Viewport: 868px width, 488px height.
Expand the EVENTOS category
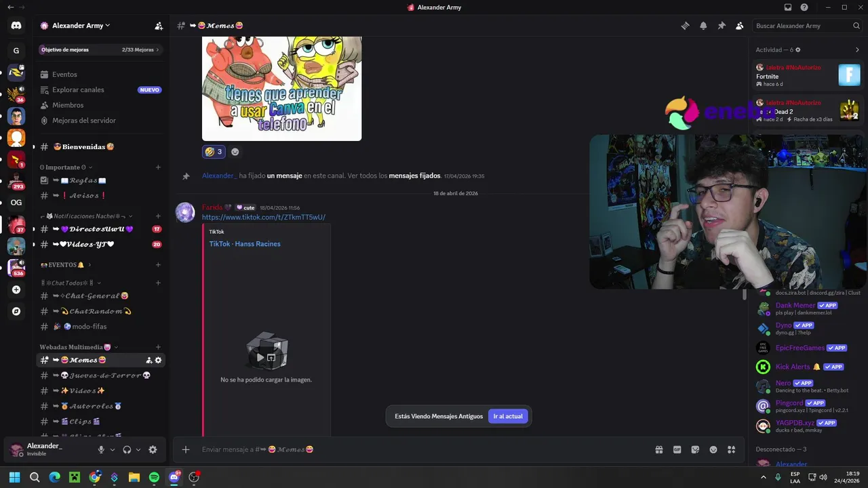click(66, 265)
